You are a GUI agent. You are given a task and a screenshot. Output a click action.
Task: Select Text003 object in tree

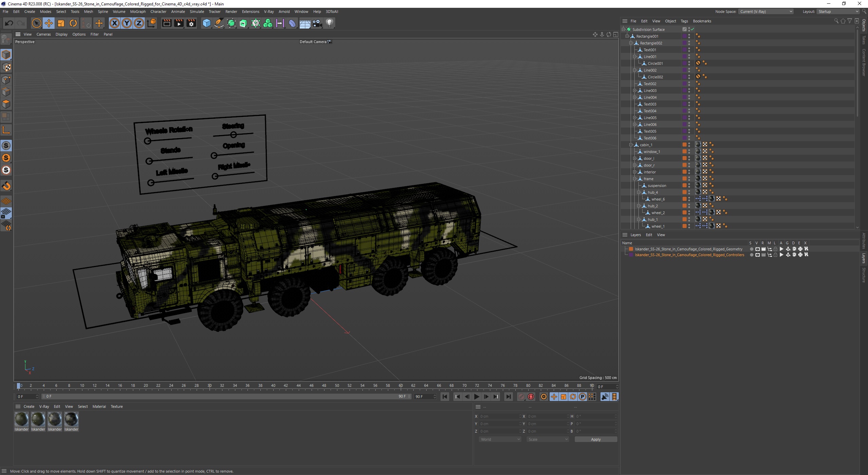pyautogui.click(x=650, y=104)
